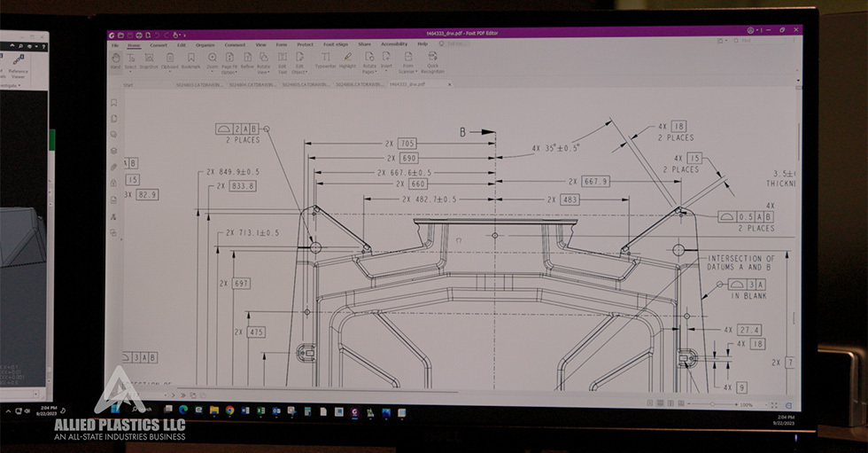Run Quick Recognition OCR
This screenshot has height=453, width=868.
pos(433,59)
